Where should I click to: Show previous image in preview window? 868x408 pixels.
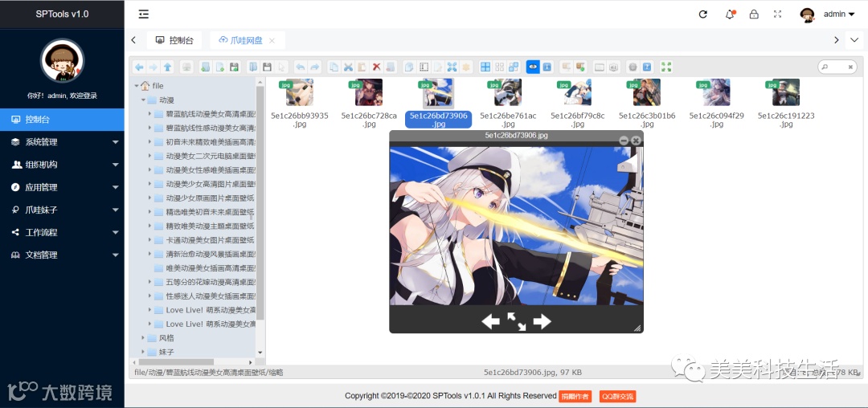(490, 321)
